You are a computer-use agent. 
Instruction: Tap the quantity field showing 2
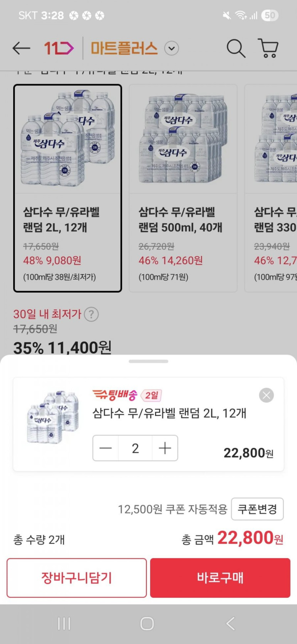coord(135,448)
